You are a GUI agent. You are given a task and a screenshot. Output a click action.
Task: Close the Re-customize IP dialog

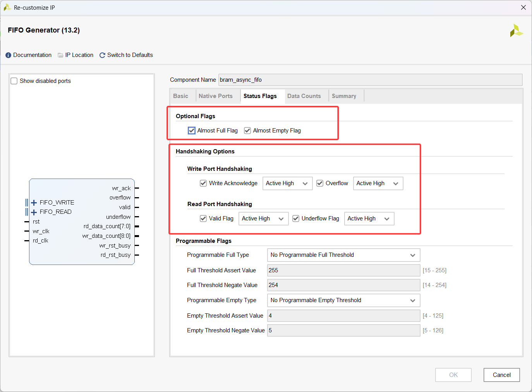pos(523,7)
